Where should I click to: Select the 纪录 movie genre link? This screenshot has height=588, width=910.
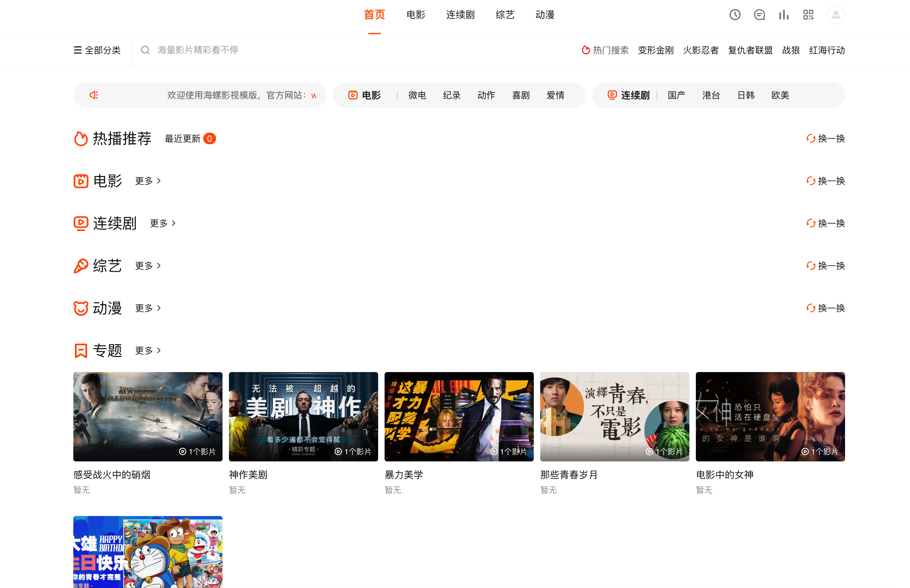(x=451, y=95)
